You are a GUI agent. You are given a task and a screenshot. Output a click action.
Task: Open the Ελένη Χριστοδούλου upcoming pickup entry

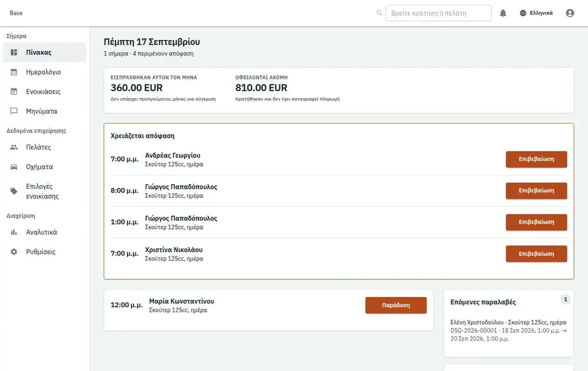click(508, 322)
